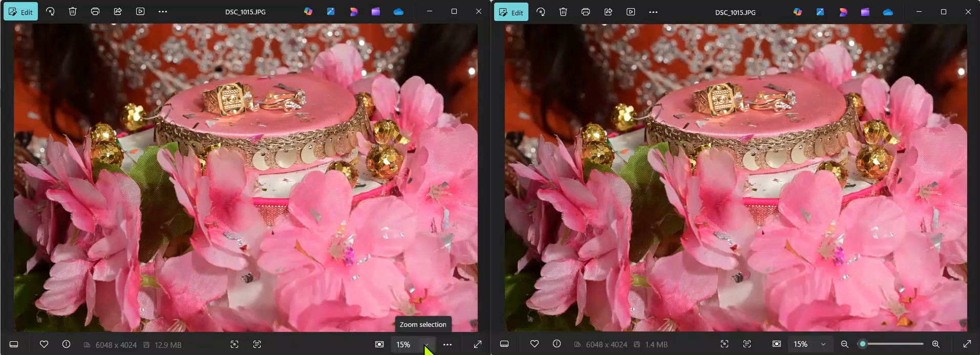
Task: Open Copilot icon in left window title bar
Action: (308, 11)
